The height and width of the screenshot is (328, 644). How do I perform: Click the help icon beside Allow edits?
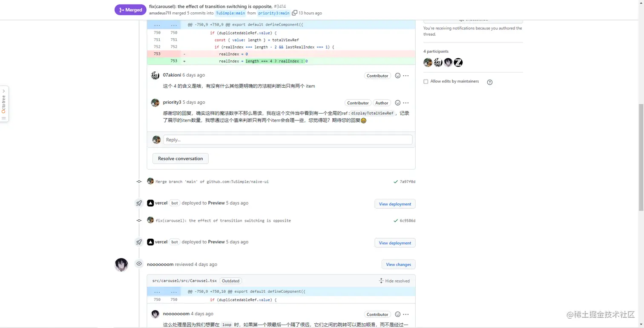tap(489, 82)
